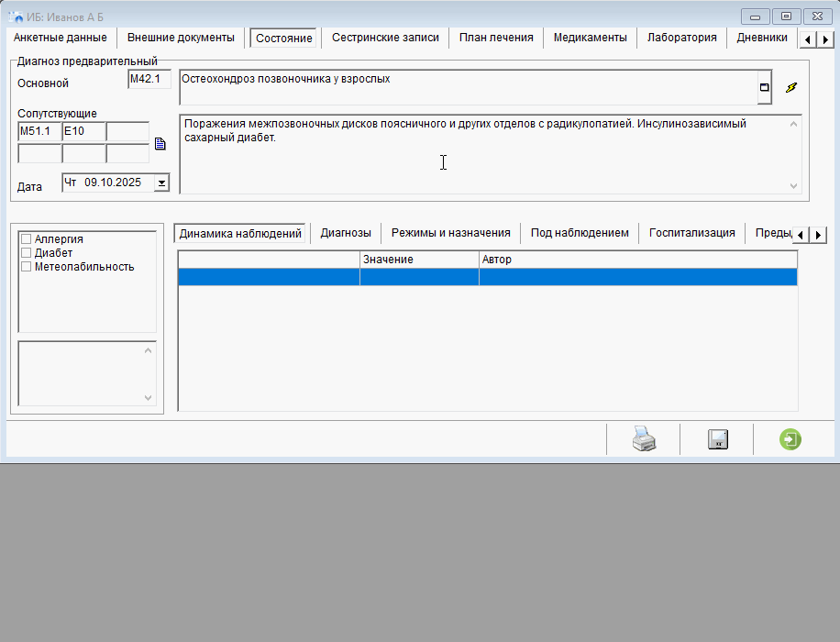
Task: Check the Метеолабильность option
Action: coord(27,267)
